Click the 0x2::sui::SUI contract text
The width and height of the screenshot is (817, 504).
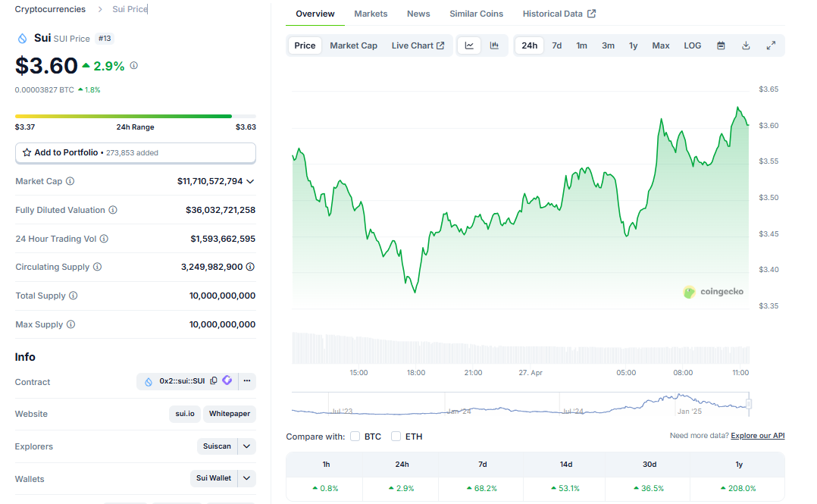(182, 381)
